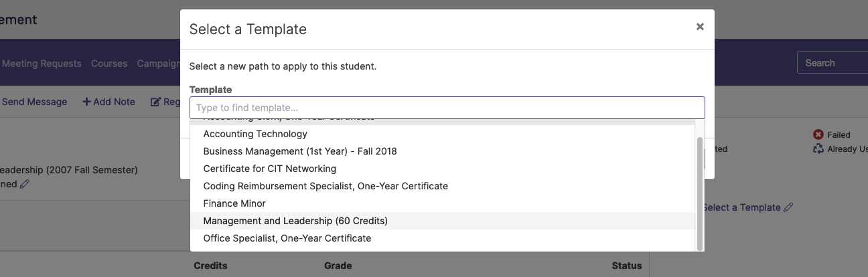Close the Select a Template dialog
This screenshot has height=277, width=868.
tap(700, 27)
